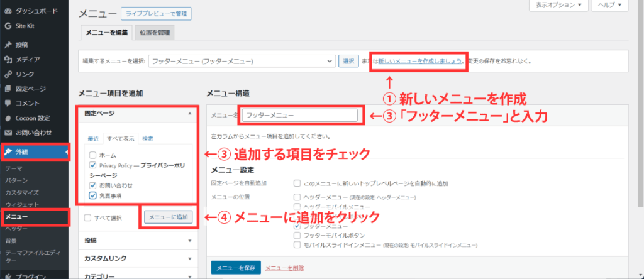Screen dimensions: 644x279
Task: Click the メニューに追加 button
Action: pyautogui.click(x=168, y=217)
